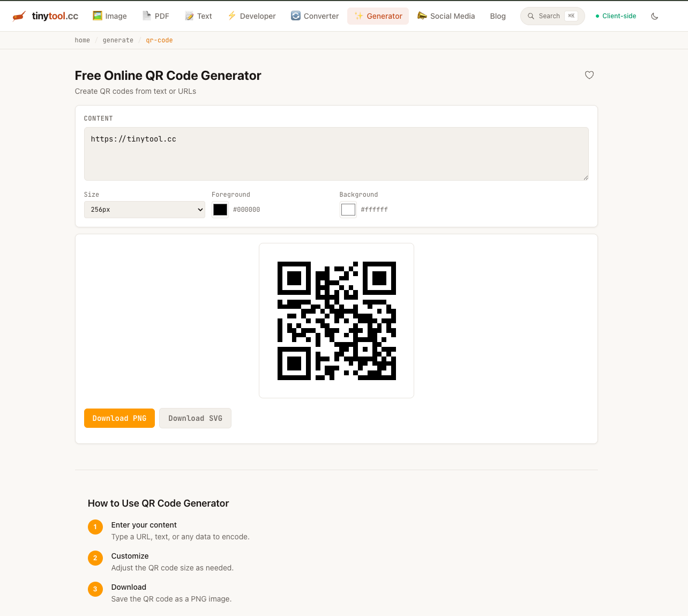This screenshot has width=688, height=616.
Task: Click the tinytool.cc logo icon
Action: pyautogui.click(x=18, y=16)
